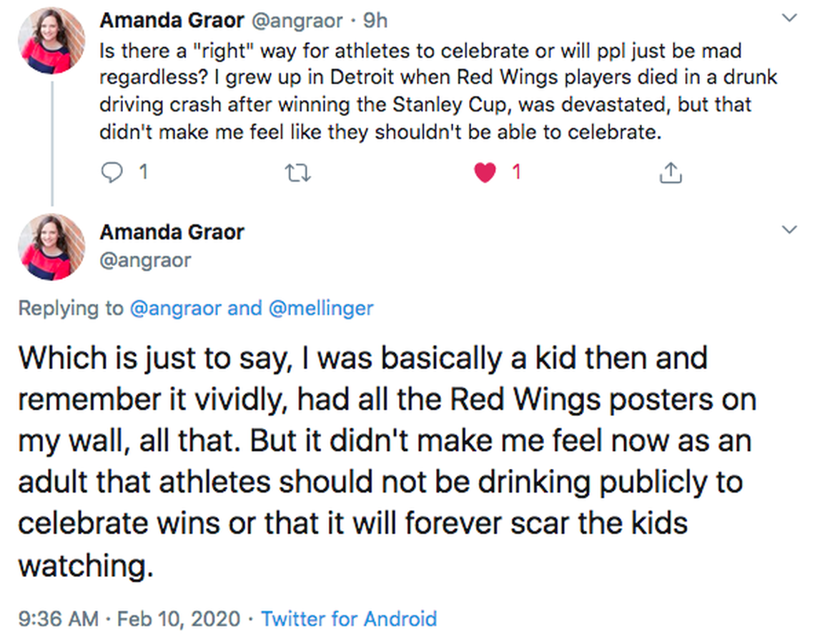Click the Twitter for Android link

pyautogui.click(x=349, y=618)
